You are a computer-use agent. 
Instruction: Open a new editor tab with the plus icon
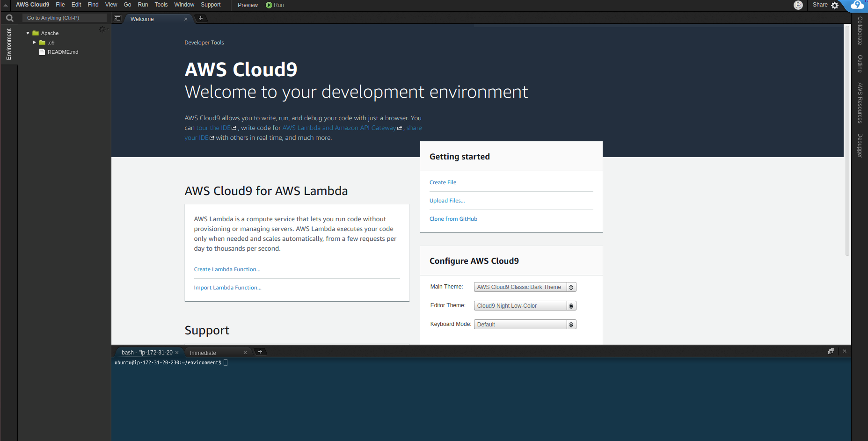point(201,18)
